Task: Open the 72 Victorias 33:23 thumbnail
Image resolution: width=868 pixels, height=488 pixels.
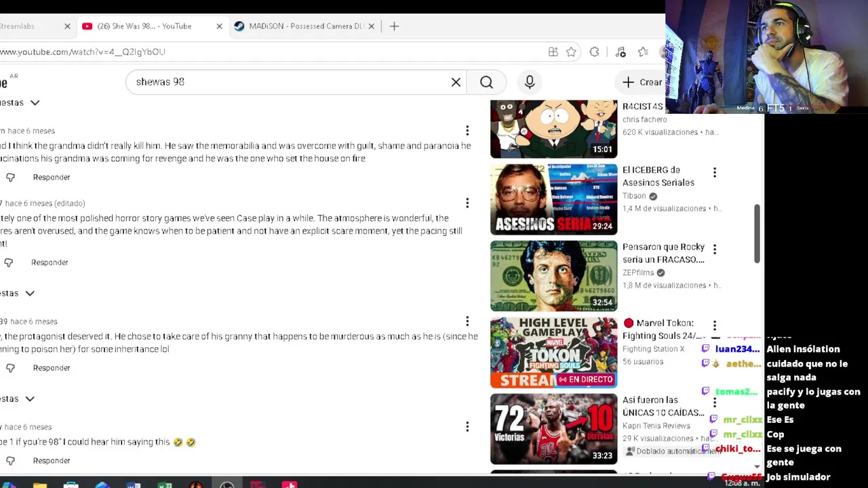Action: coord(554,429)
